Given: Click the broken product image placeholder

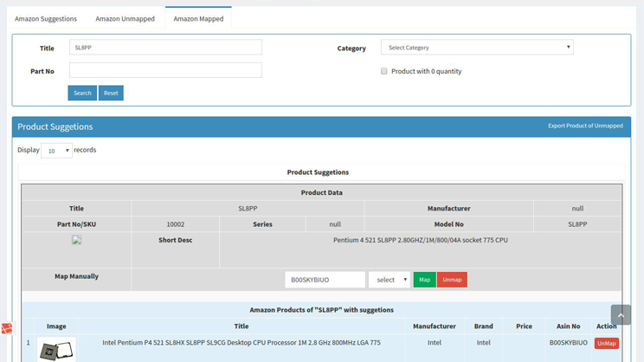Looking at the screenshot, I should click(77, 240).
